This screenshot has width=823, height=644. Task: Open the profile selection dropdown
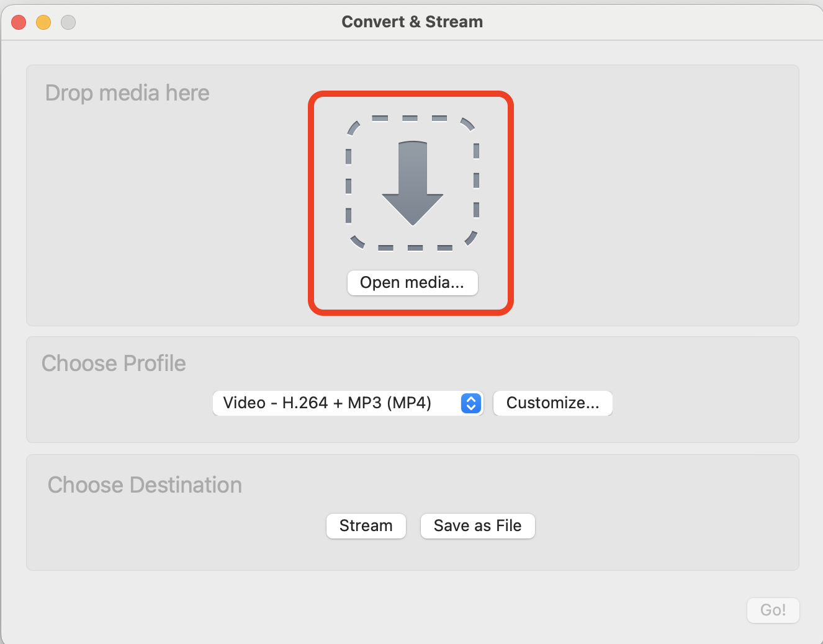point(348,403)
